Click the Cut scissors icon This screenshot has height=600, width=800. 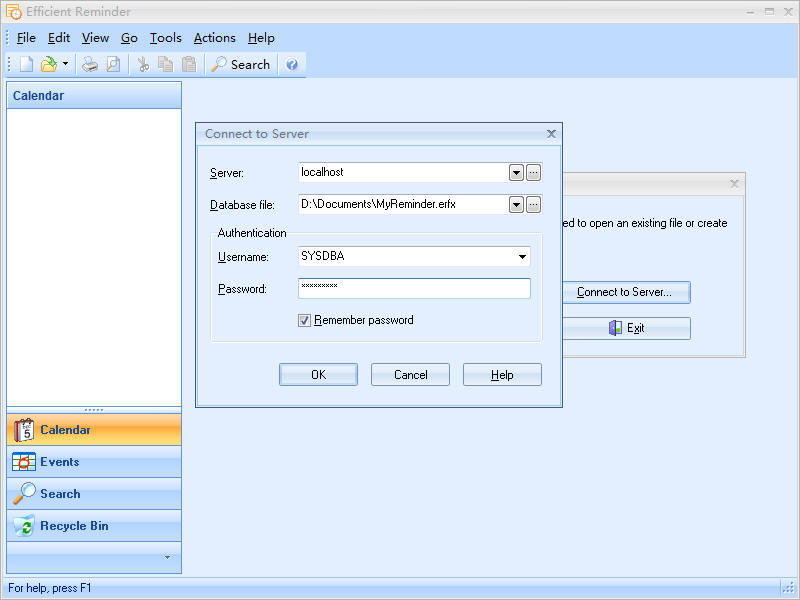(x=143, y=64)
